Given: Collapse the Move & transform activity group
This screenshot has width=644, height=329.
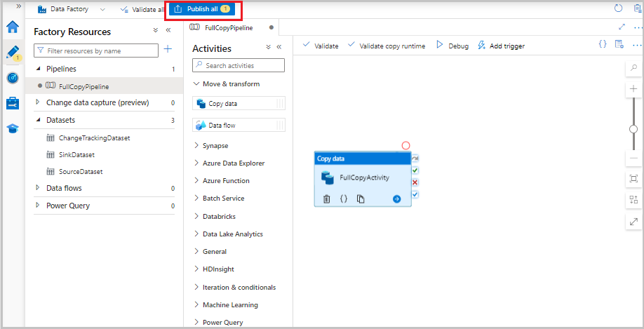Looking at the screenshot, I should tap(196, 83).
